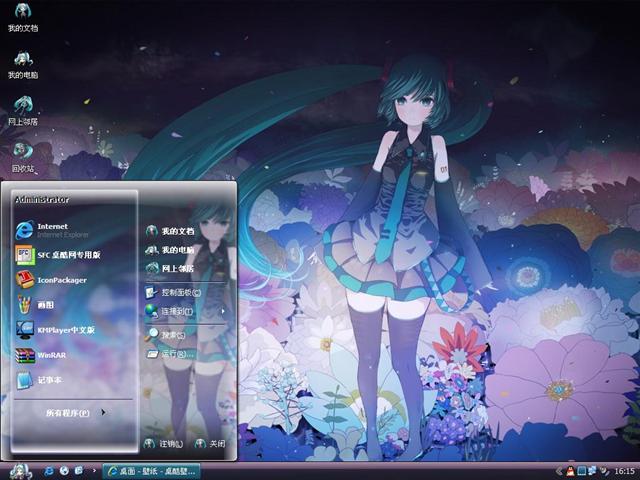This screenshot has height=480, width=640.
Task: Open 记事本 notepad from the start menu
Action: click(x=39, y=380)
